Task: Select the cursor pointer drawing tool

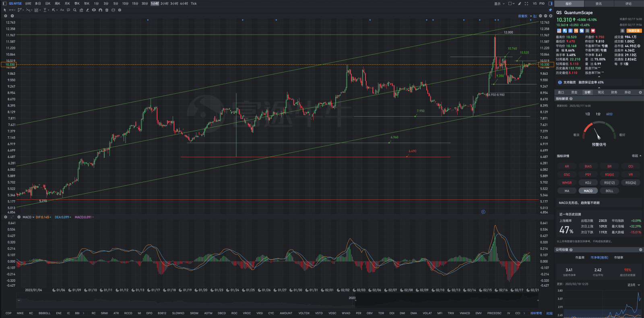Action: [5, 10]
